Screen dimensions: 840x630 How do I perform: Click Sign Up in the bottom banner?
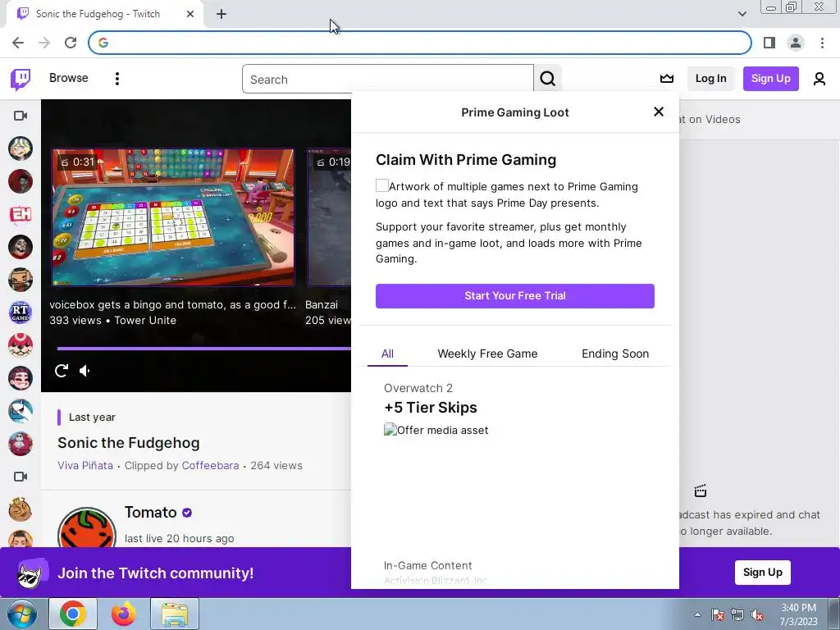[x=762, y=572]
